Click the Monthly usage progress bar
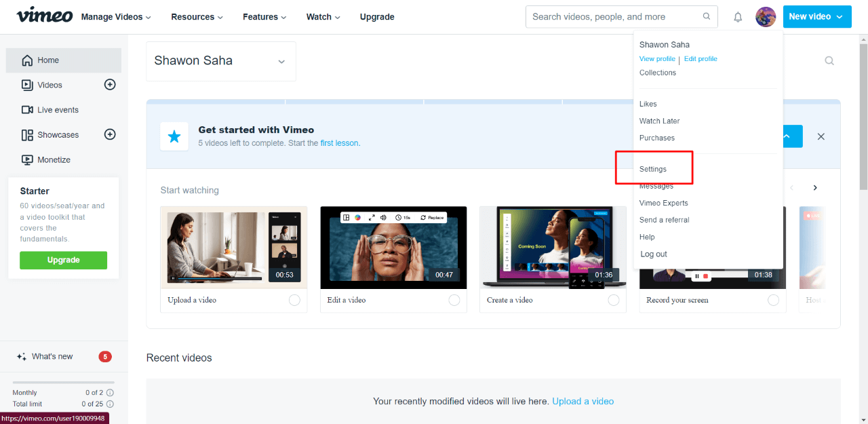The image size is (868, 424). 64,383
